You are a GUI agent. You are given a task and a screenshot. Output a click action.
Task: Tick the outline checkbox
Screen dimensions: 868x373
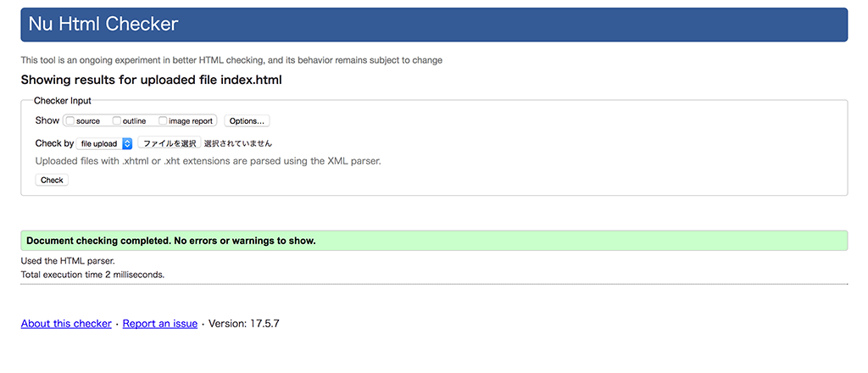(x=117, y=120)
